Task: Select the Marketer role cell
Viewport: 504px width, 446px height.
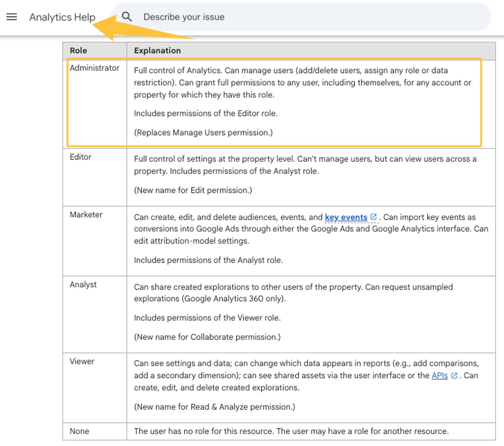Action: pyautogui.click(x=95, y=241)
